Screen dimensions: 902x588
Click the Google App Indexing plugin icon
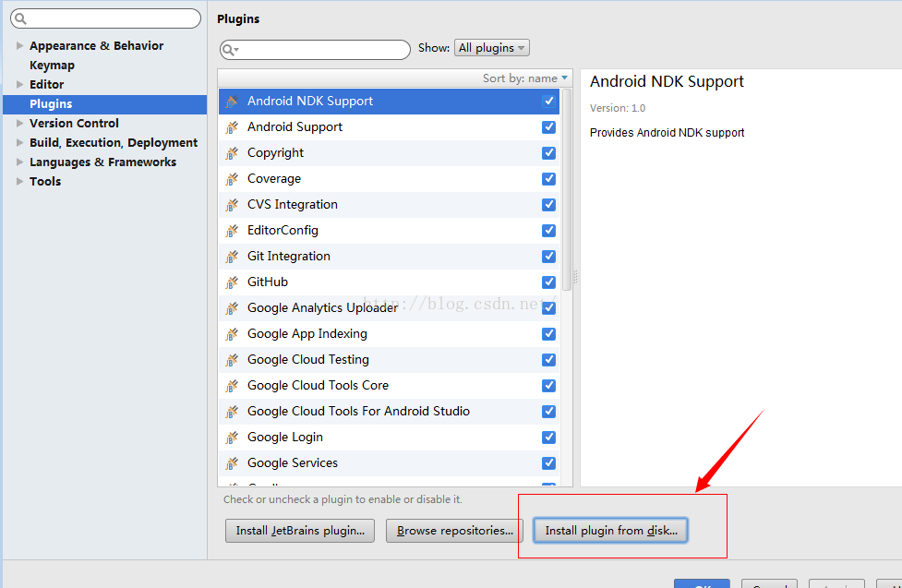[232, 334]
